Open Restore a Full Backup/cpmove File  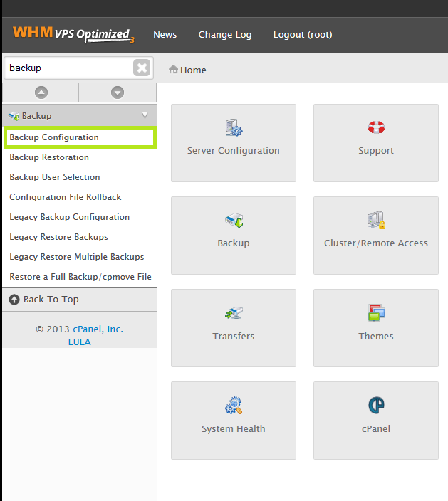coord(80,277)
